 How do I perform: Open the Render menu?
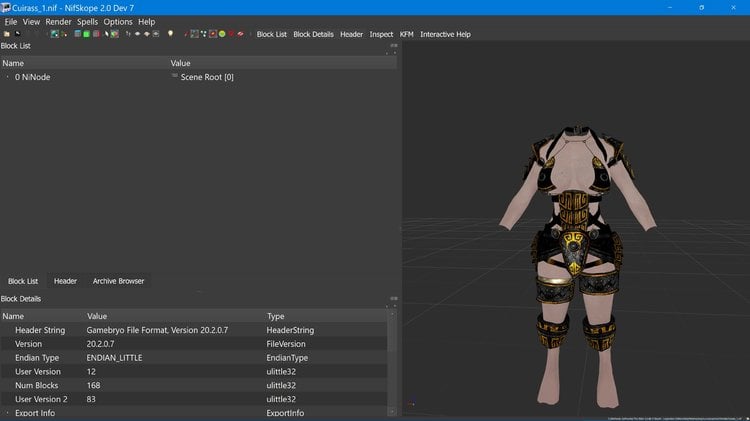click(x=58, y=22)
